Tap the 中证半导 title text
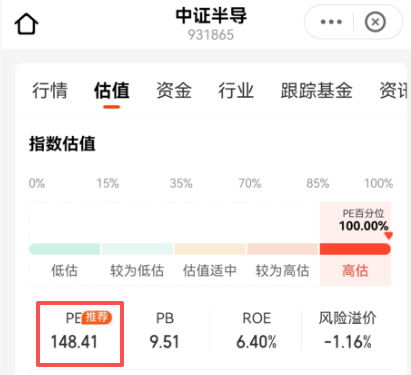The width and height of the screenshot is (411, 375). pyautogui.click(x=211, y=16)
